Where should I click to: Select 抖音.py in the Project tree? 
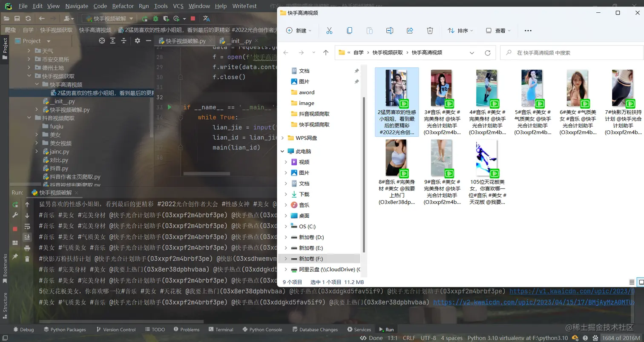[x=58, y=168]
